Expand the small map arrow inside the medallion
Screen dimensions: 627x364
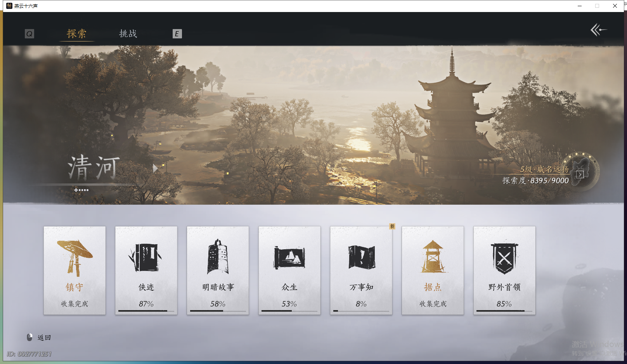(x=580, y=174)
